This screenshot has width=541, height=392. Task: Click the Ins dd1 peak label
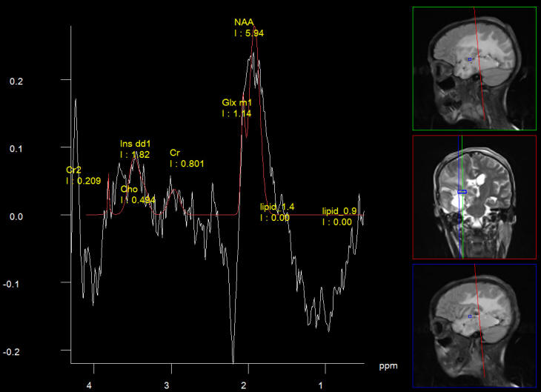pyautogui.click(x=136, y=144)
